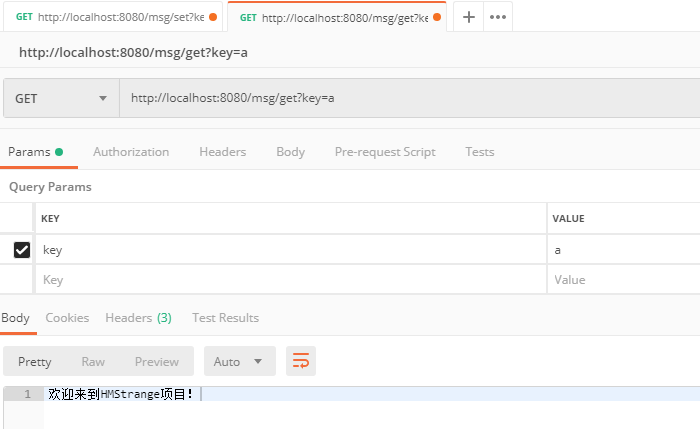Click the unsaved orange dot on msg/get tab
The width and height of the screenshot is (700, 429).
point(437,17)
